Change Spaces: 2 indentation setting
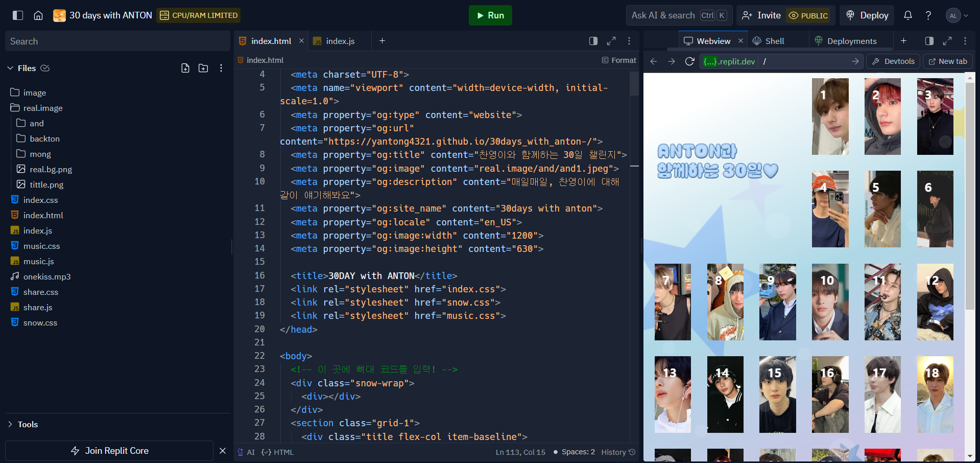This screenshot has height=463, width=980. coord(578,452)
